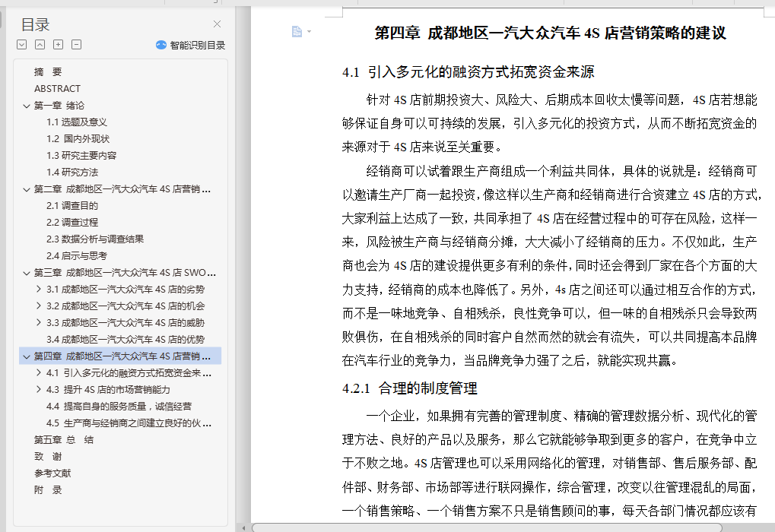The width and height of the screenshot is (775, 532).
Task: Select 4.1 引入多元化的融资方式 entry
Action: [129, 373]
